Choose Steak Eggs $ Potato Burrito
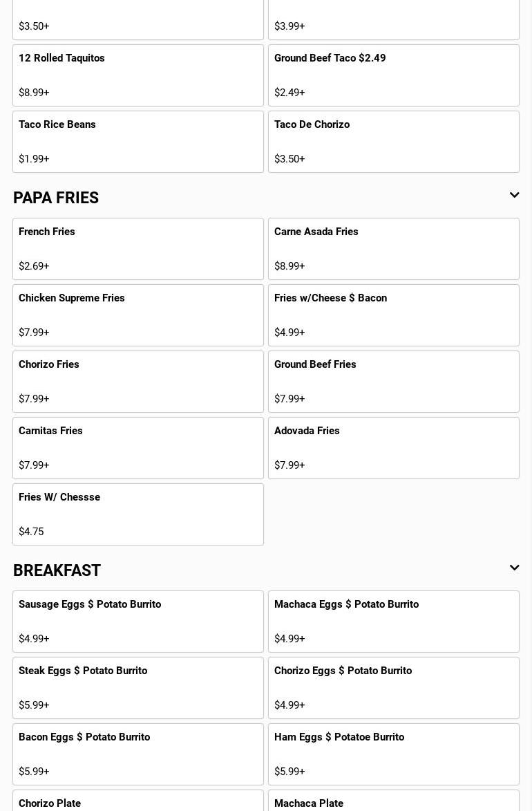This screenshot has height=811, width=532. click(x=138, y=688)
